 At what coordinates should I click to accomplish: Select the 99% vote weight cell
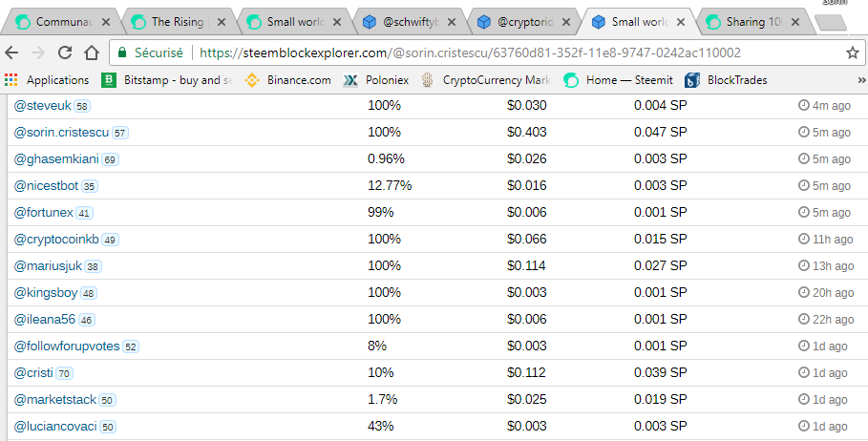click(x=381, y=213)
